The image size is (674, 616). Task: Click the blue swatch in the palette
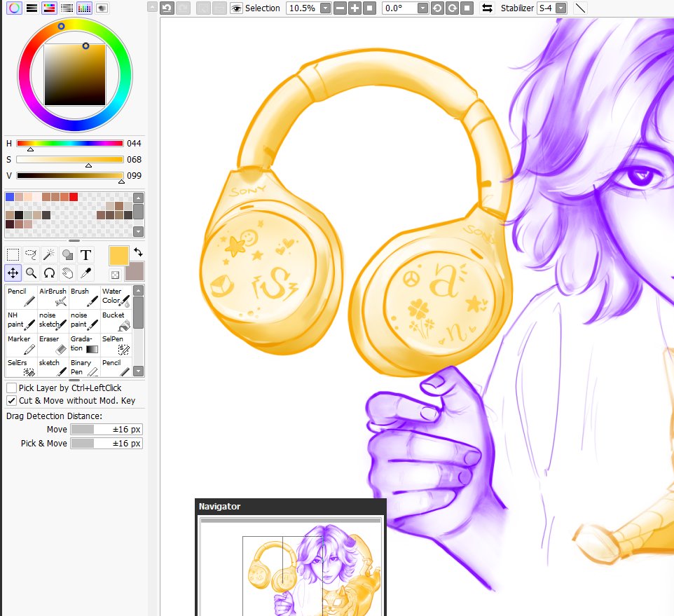[9, 197]
